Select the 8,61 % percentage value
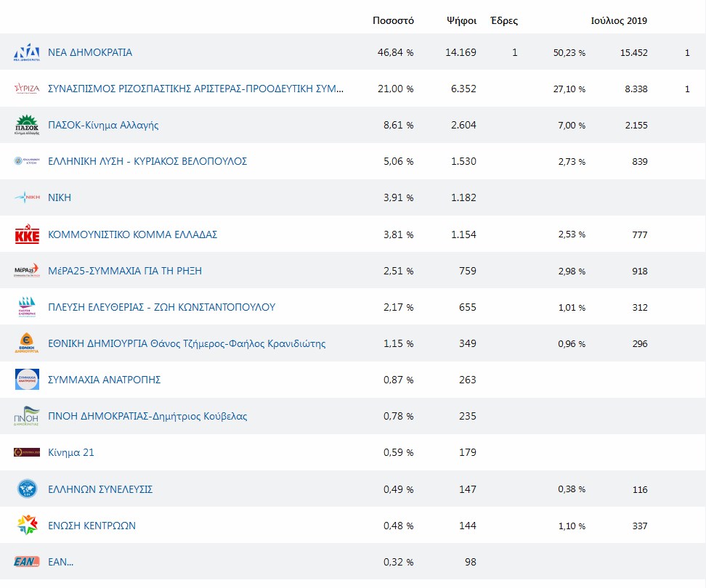This screenshot has width=706, height=588. pos(399,125)
